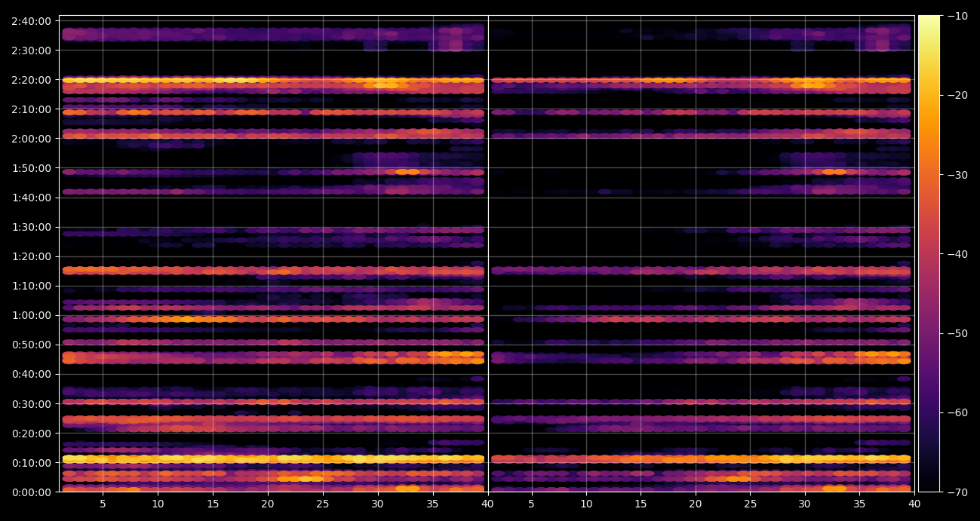The width and height of the screenshot is (980, 521).
Task: Click the inferno colorbar gradient strip
Action: point(929,253)
